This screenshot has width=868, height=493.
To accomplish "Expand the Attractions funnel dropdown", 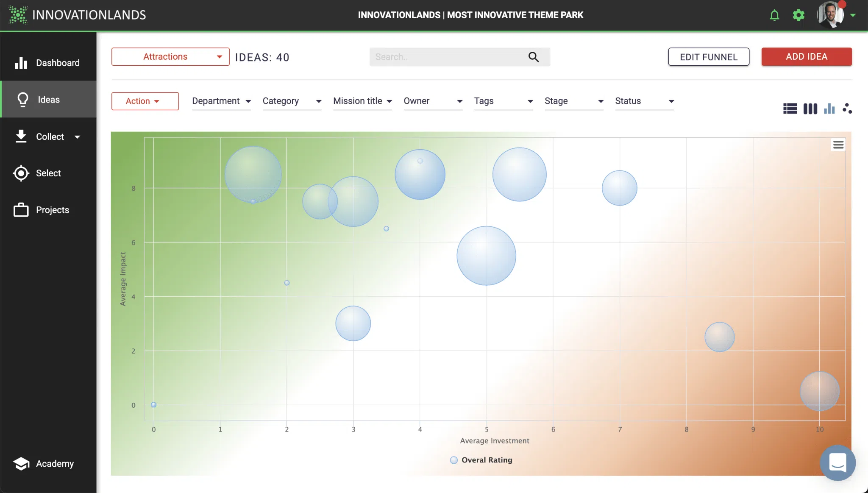I will [170, 57].
